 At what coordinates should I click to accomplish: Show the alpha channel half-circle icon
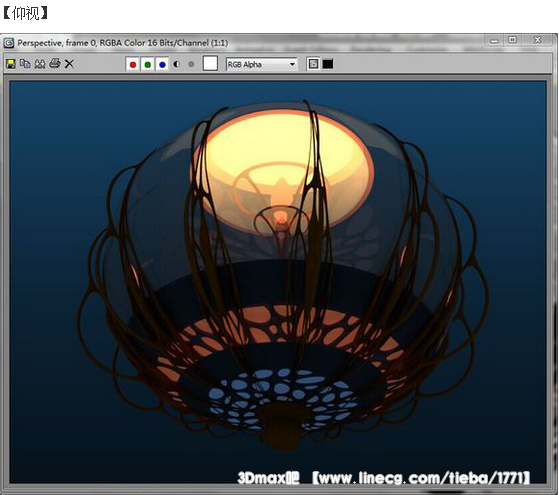tap(176, 65)
